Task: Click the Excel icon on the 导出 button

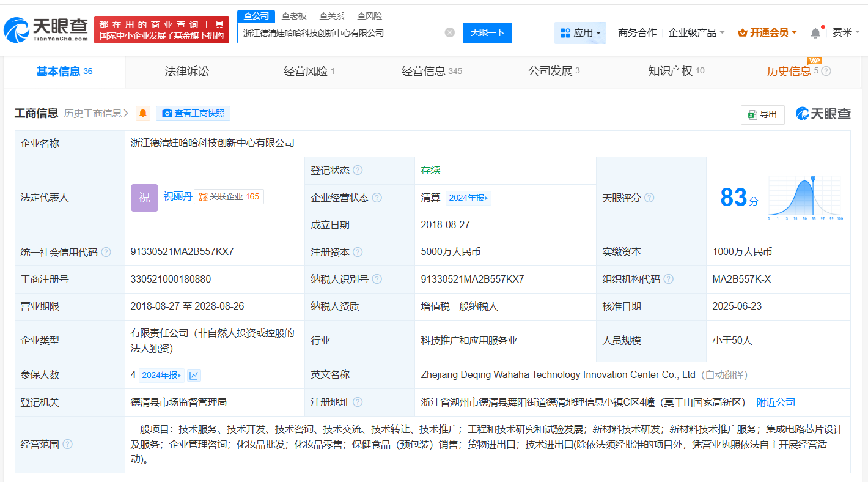Action: (752, 114)
